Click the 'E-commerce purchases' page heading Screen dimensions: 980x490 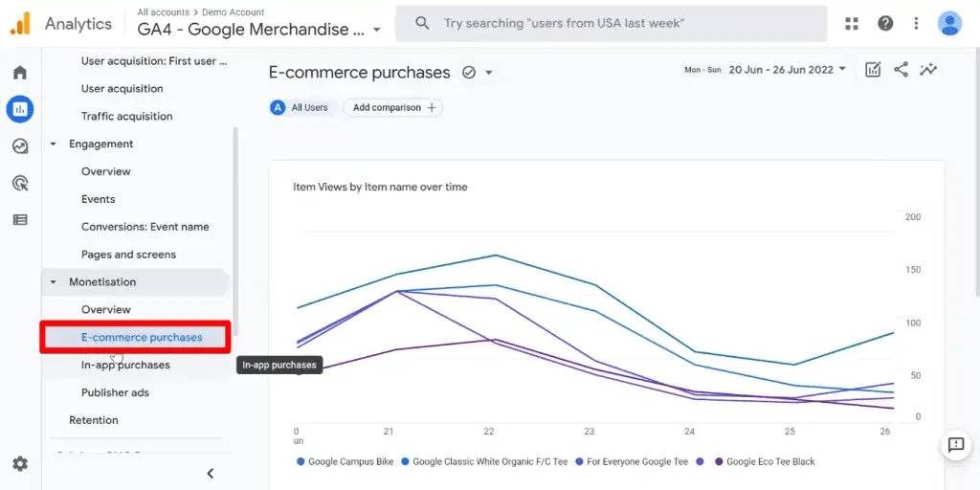[360, 73]
